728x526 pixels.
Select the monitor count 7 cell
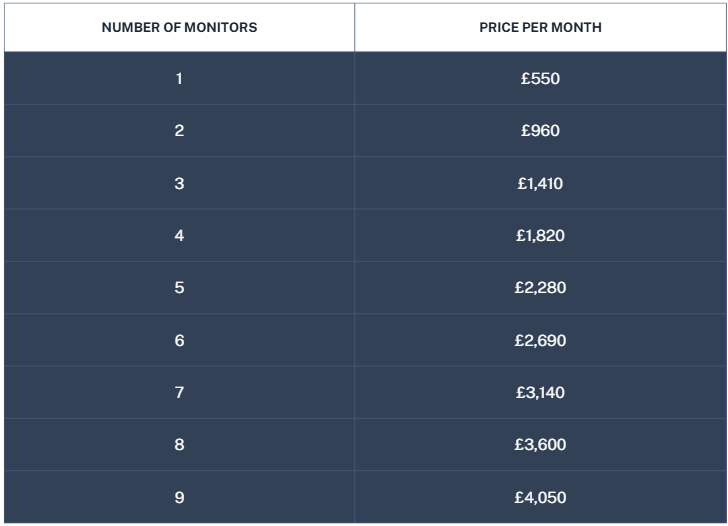pyautogui.click(x=179, y=392)
